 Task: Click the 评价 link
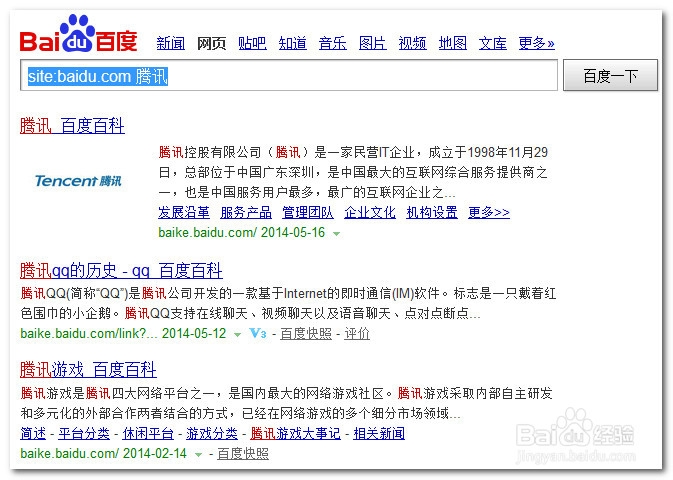point(357,334)
